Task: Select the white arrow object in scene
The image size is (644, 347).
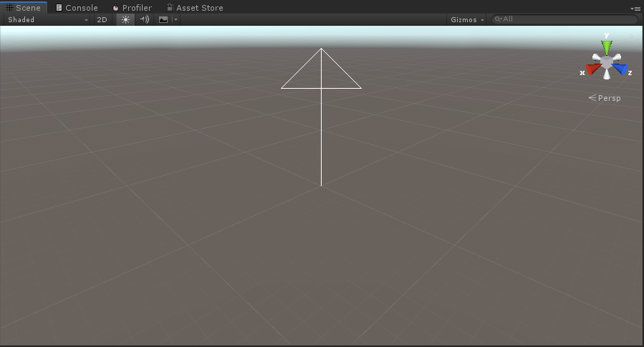Action: click(x=321, y=117)
